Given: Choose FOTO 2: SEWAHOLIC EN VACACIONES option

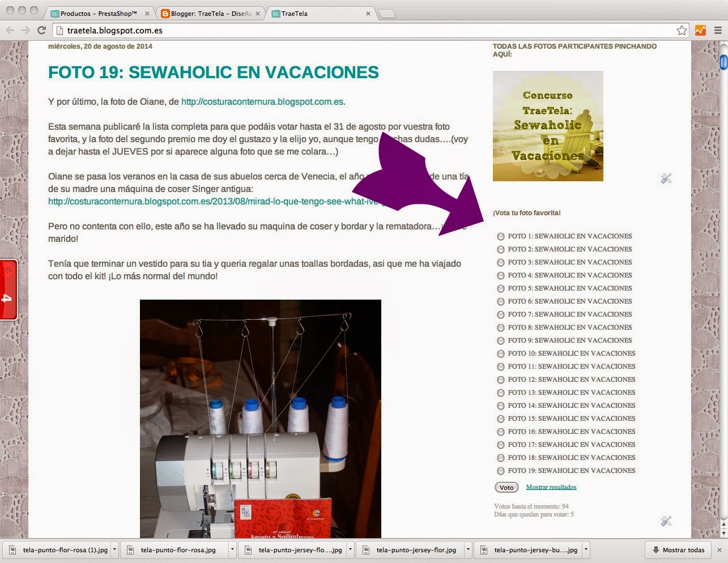Looking at the screenshot, I should coord(501,249).
